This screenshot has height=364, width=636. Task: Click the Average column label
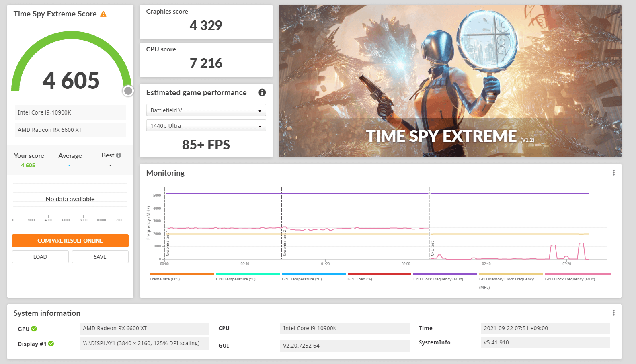coord(70,156)
